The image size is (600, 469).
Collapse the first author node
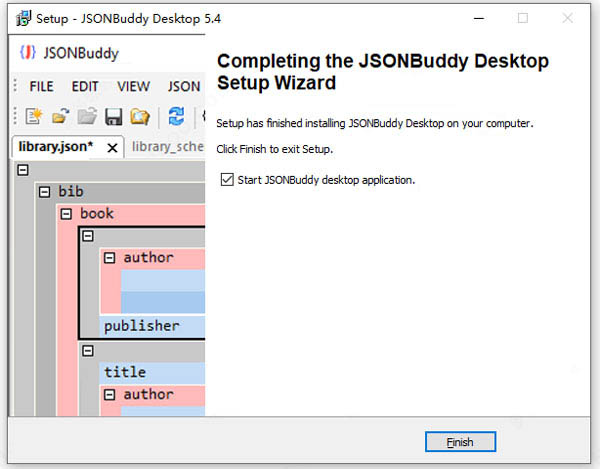[110, 258]
